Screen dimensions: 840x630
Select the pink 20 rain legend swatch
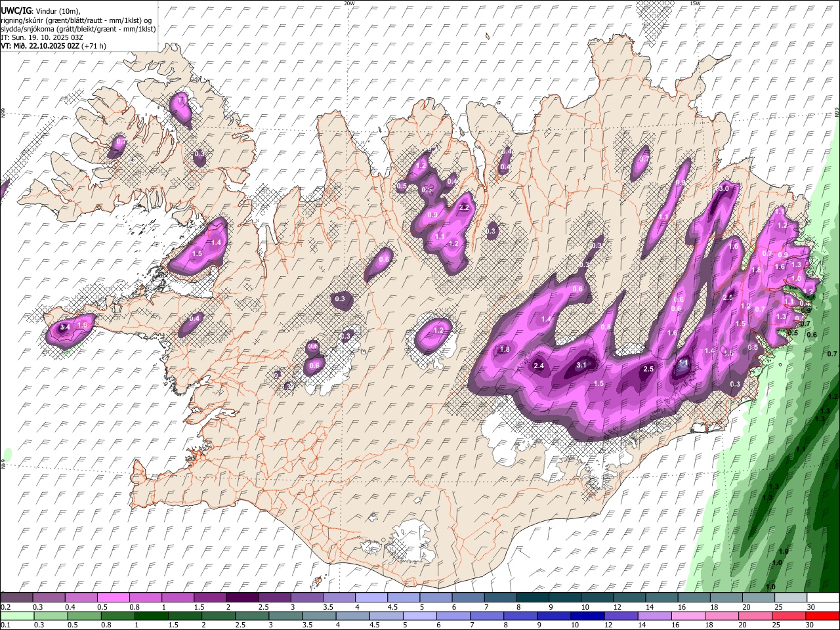[x=755, y=616]
